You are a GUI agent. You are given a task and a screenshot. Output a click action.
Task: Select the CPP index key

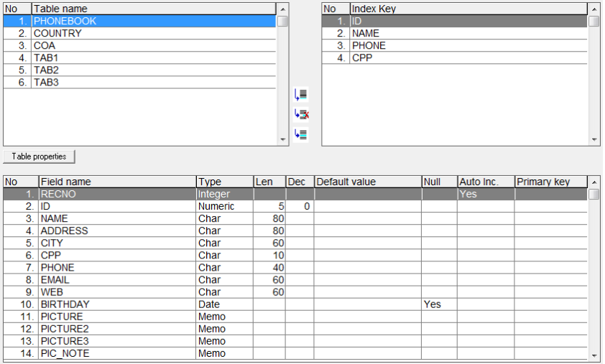point(455,58)
